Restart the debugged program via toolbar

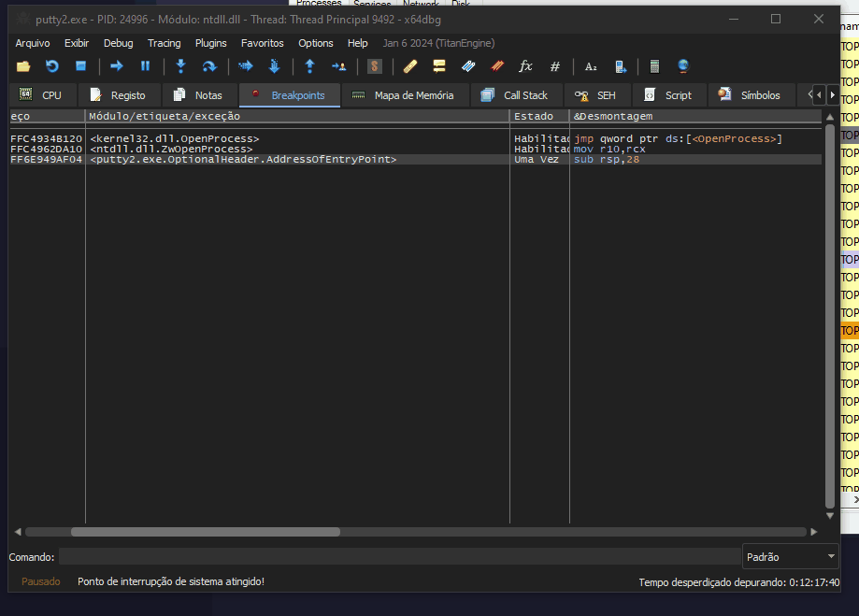[x=52, y=66]
